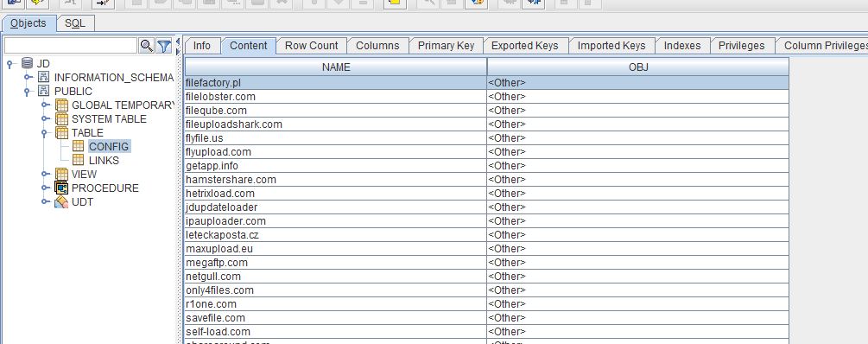Switch to the SQL tab

click(x=75, y=23)
